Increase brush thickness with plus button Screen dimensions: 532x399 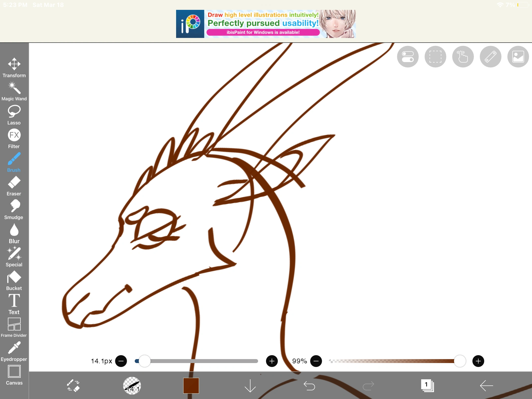pyautogui.click(x=272, y=361)
